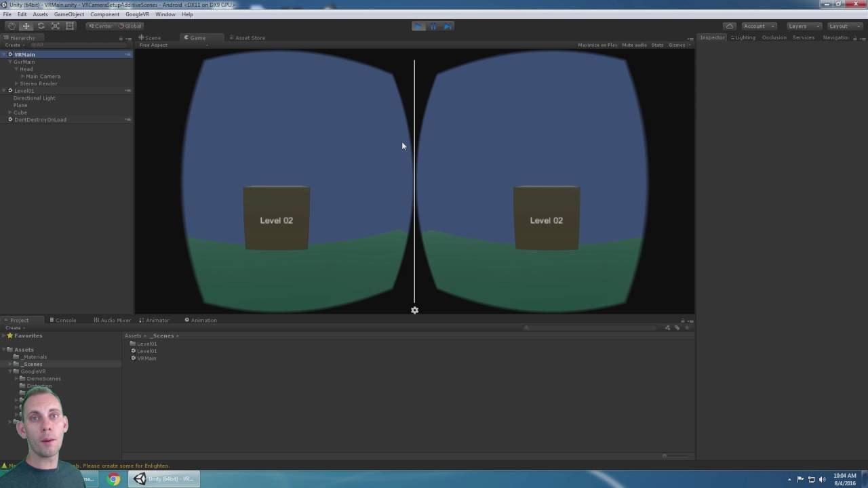The width and height of the screenshot is (868, 488).
Task: Switch to the Occlusion tab
Action: [774, 37]
